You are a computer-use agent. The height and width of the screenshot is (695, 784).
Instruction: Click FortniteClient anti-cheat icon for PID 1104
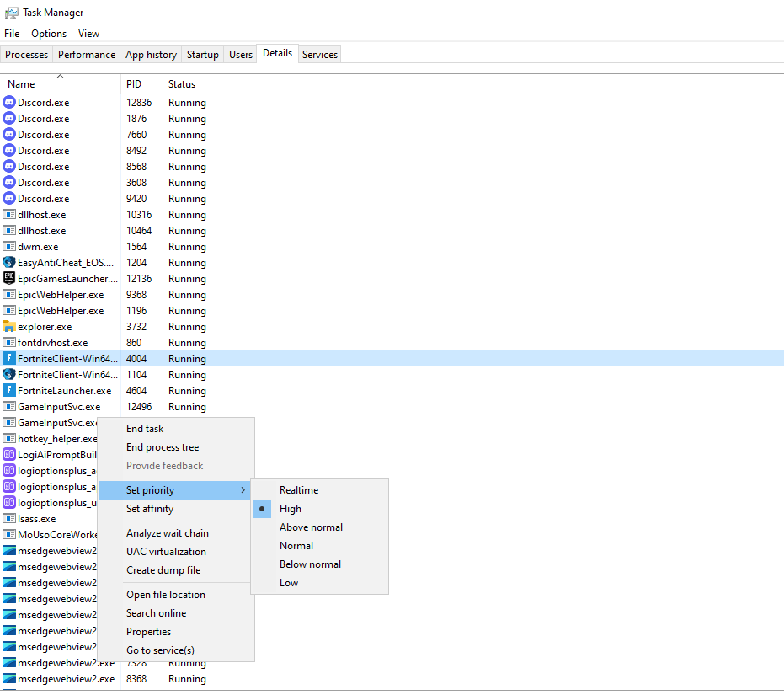[9, 375]
